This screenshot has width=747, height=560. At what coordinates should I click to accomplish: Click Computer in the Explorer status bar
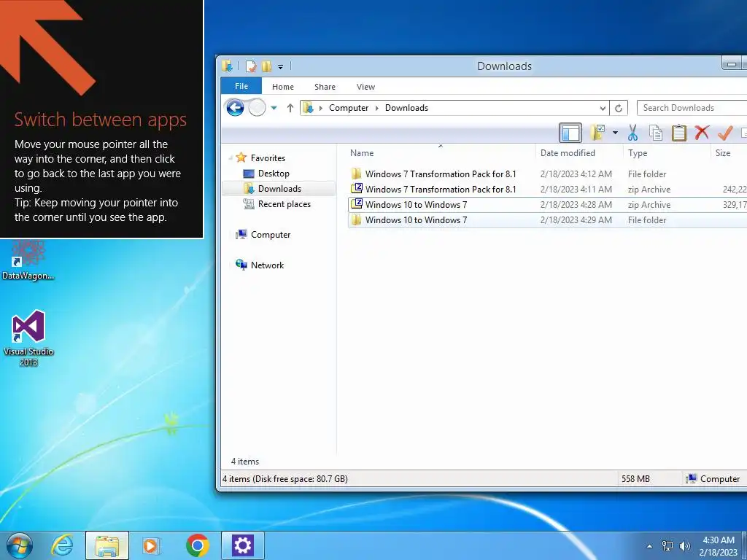point(713,478)
